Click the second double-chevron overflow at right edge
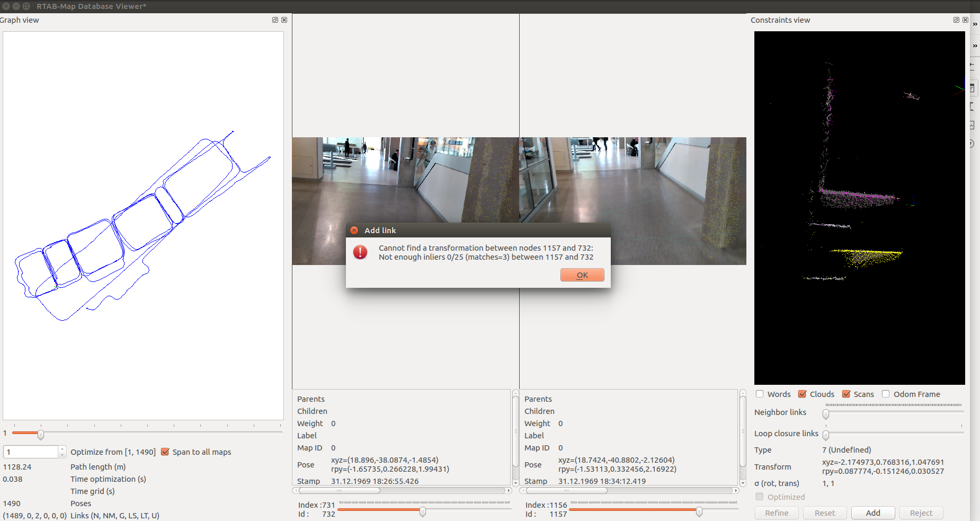This screenshot has width=980, height=521. point(975,46)
